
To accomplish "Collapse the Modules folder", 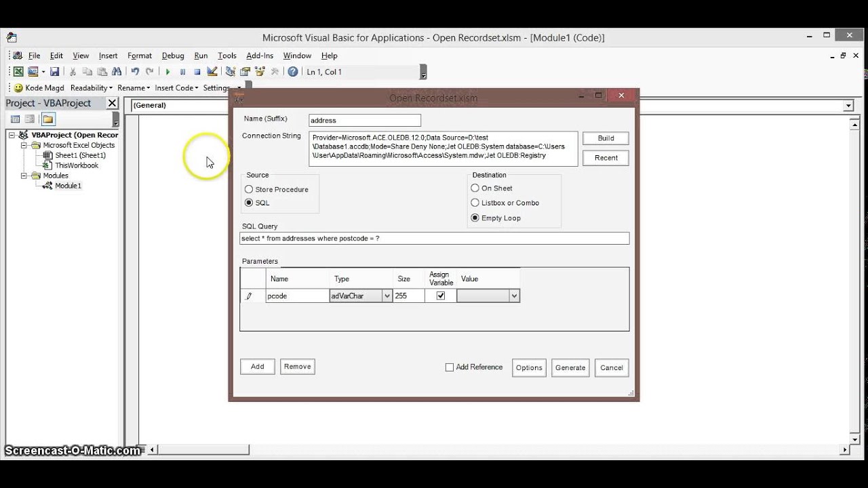I will point(24,176).
